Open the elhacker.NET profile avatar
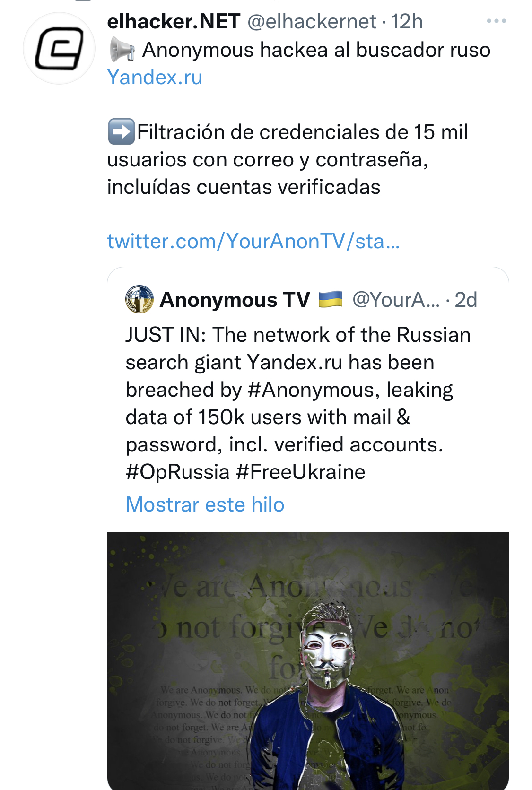The width and height of the screenshot is (532, 790). [59, 49]
